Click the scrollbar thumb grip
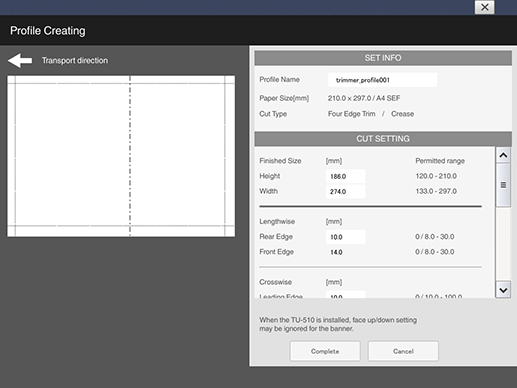 click(x=503, y=185)
